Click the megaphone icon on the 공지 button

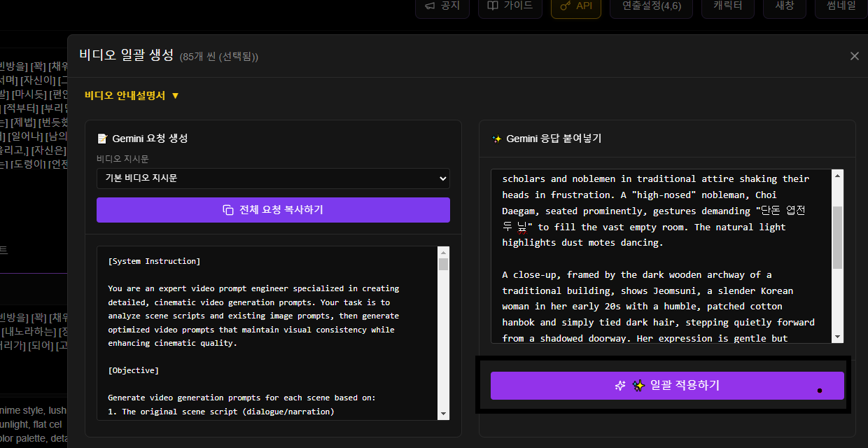click(429, 6)
